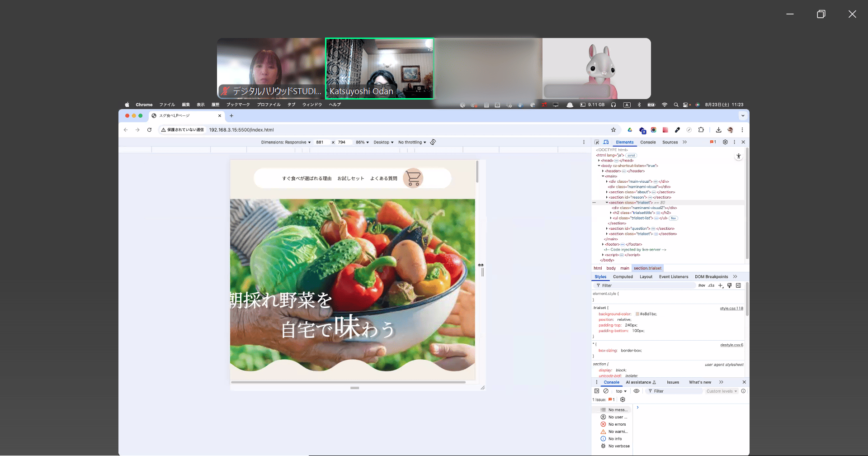
Task: Select the main breadcrumb item
Action: point(625,268)
